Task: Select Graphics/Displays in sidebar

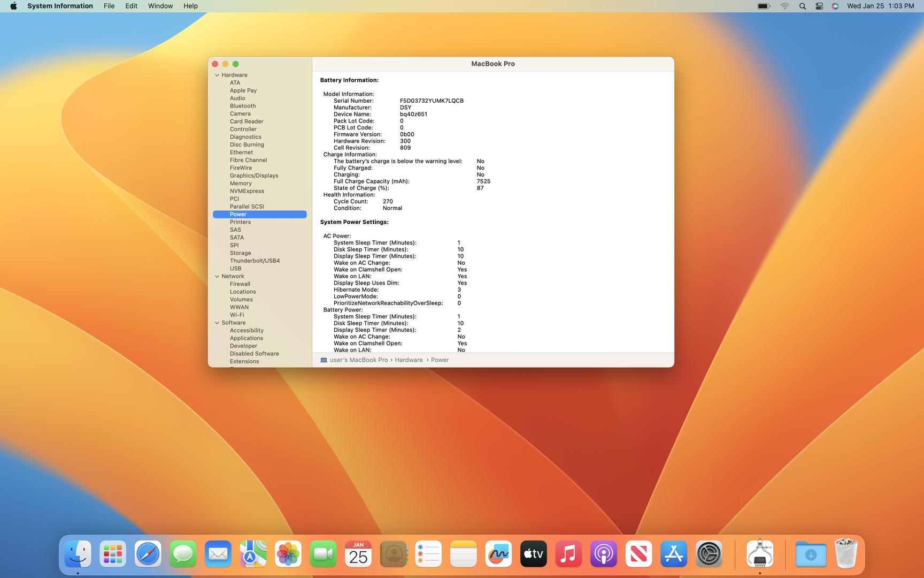Action: point(254,176)
